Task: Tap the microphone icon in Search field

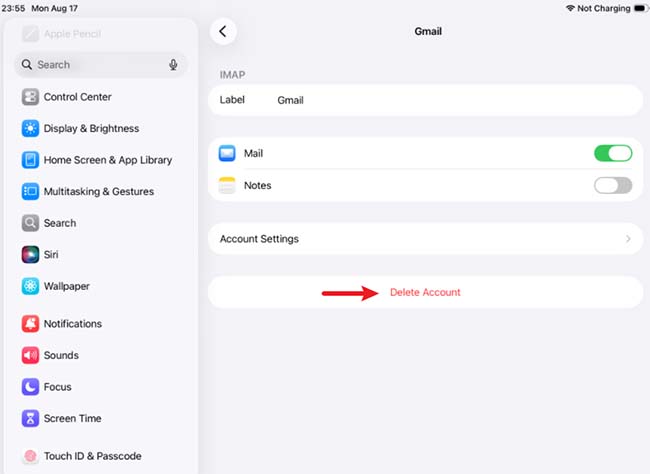Action: click(173, 65)
